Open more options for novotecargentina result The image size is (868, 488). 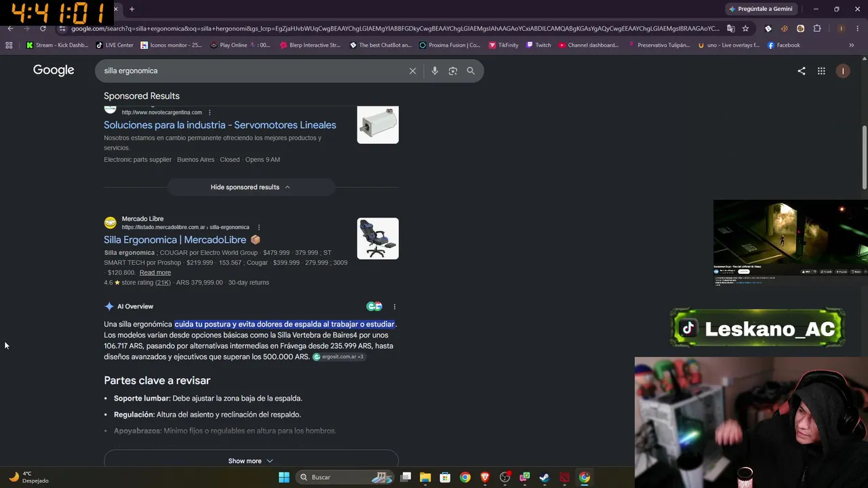[x=210, y=113]
